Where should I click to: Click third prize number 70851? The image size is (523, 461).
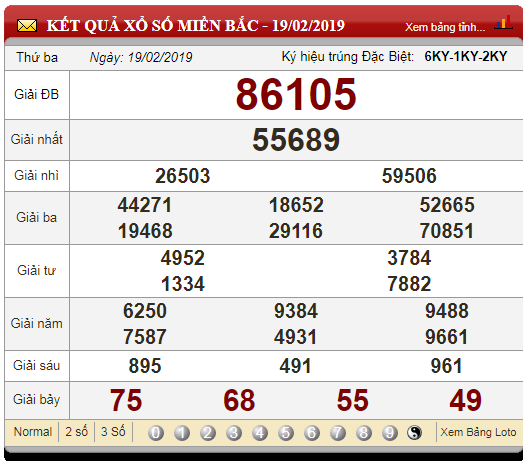(x=447, y=230)
